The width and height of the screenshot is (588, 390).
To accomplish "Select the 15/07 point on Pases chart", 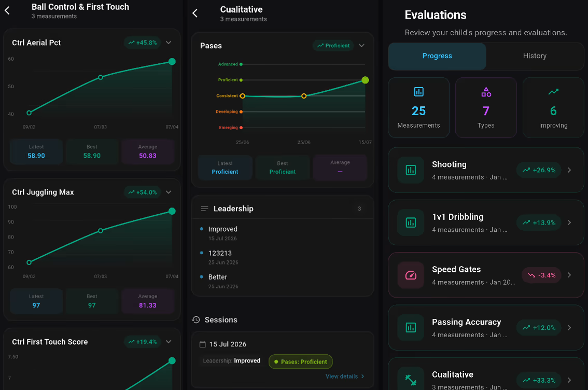I will pyautogui.click(x=365, y=80).
